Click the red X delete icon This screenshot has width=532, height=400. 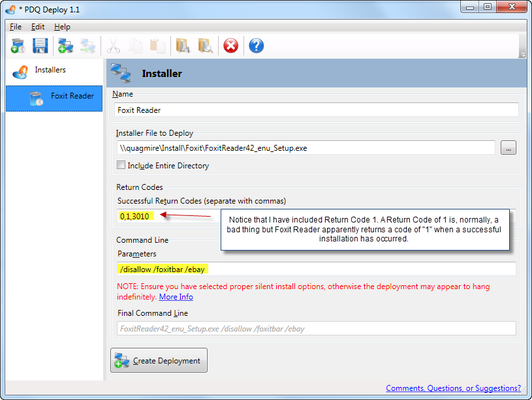(230, 46)
